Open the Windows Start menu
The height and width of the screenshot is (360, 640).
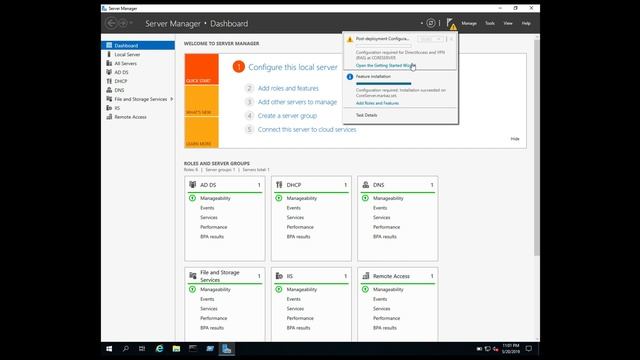(109, 349)
